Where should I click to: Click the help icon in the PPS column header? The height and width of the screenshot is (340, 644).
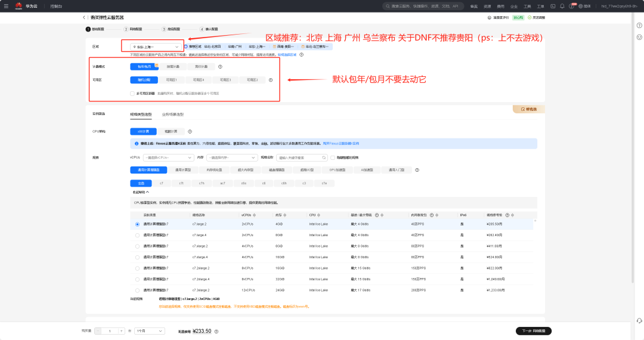(x=431, y=215)
